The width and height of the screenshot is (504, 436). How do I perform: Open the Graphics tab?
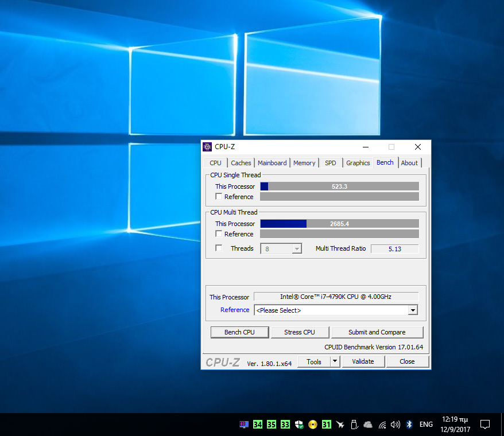[x=358, y=163]
